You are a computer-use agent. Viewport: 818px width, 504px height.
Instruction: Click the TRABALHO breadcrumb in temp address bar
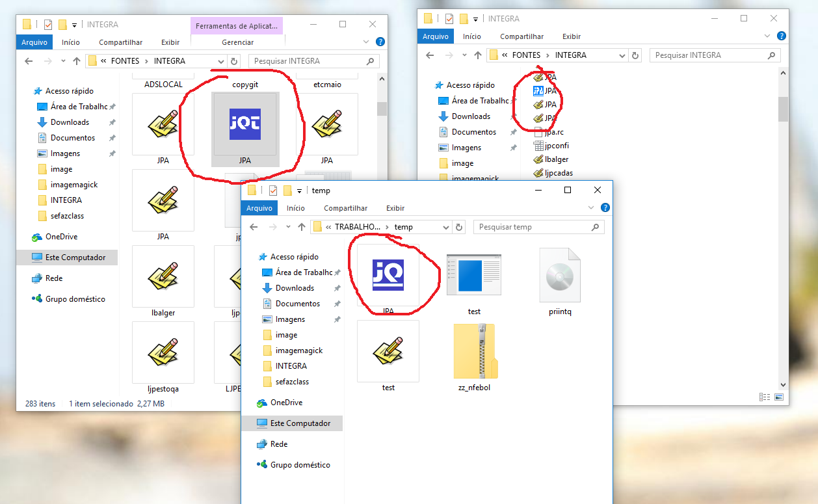click(358, 227)
